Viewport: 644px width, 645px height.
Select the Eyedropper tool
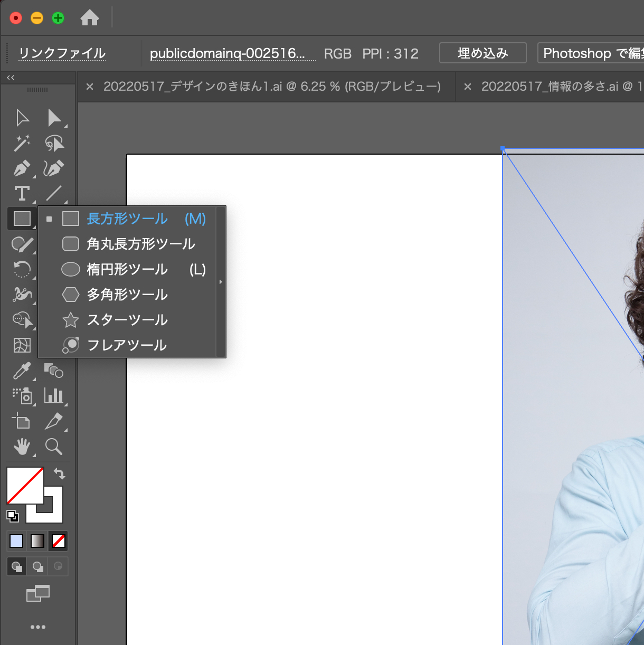tap(22, 371)
